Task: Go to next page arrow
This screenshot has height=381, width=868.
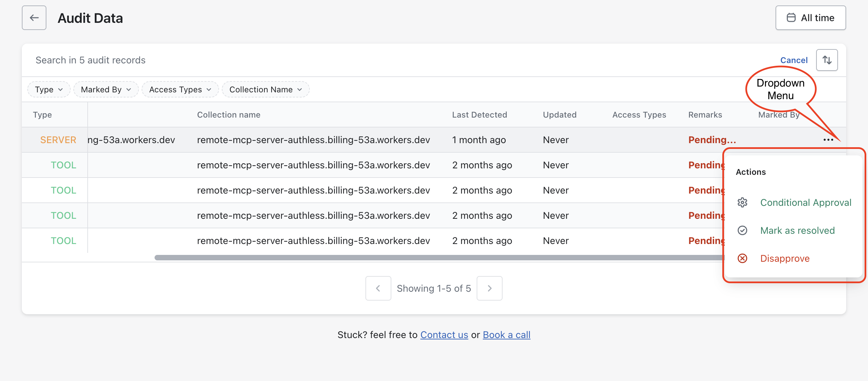Action: point(489,288)
